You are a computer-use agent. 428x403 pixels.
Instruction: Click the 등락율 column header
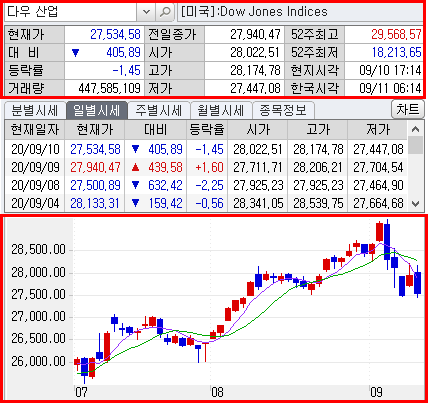pos(207,130)
